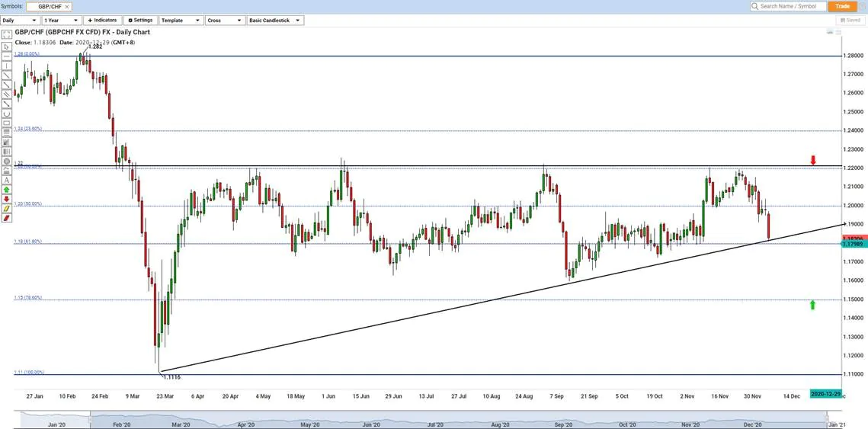The height and width of the screenshot is (429, 868).
Task: Expand the 1 Year range dropdown
Action: click(61, 21)
